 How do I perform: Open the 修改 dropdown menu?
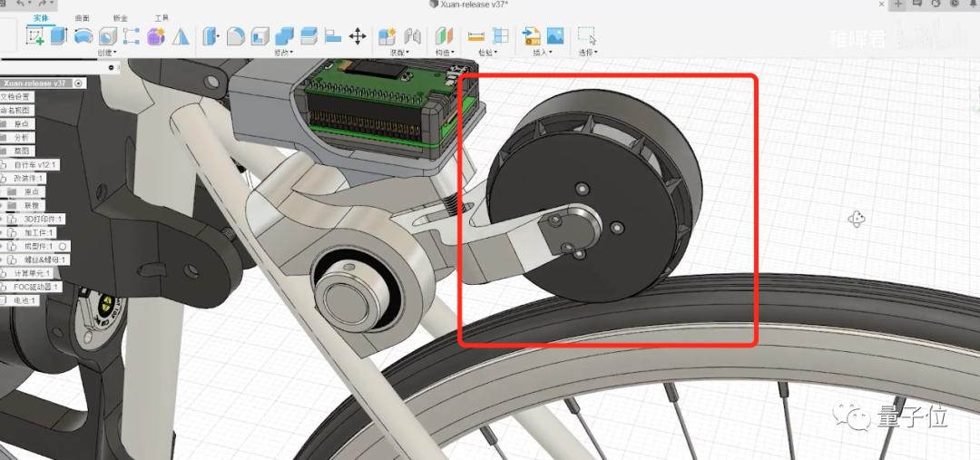(284, 54)
